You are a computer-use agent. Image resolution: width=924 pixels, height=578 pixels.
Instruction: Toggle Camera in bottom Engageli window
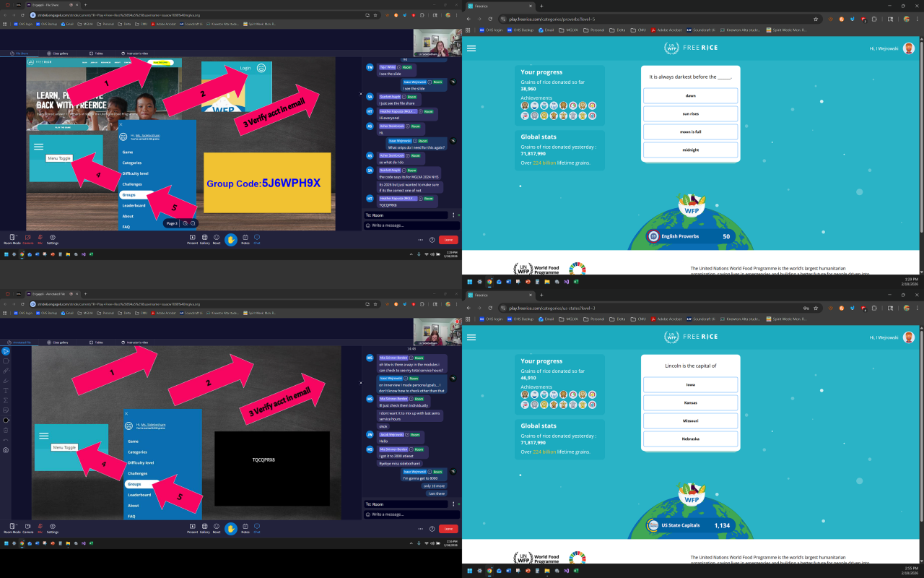(x=27, y=527)
